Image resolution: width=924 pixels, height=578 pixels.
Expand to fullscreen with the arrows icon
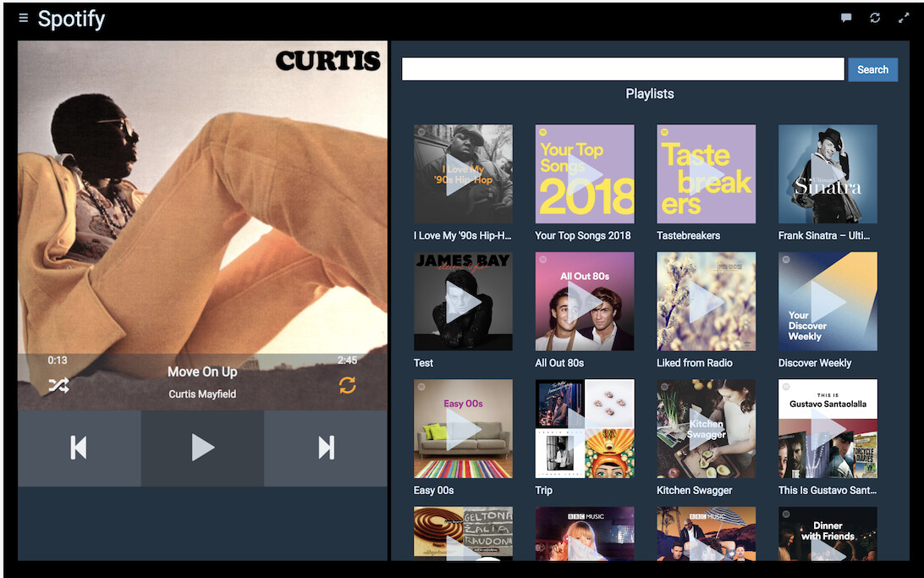tap(904, 18)
